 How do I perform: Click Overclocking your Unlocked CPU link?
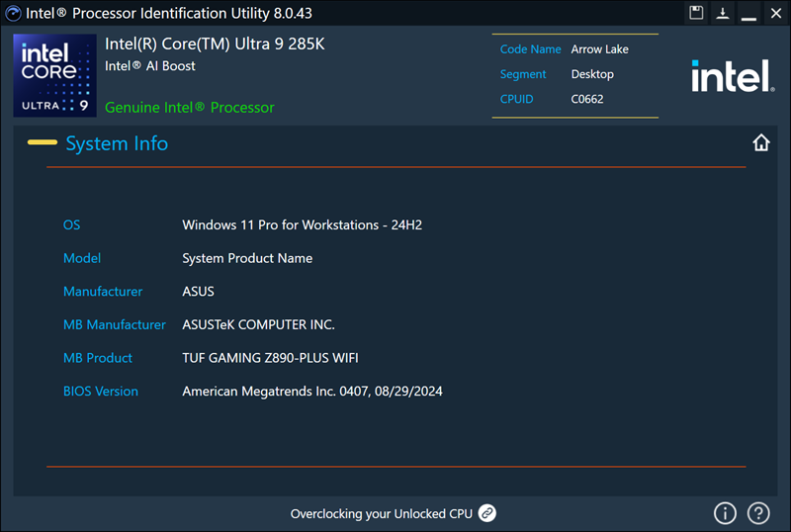382,514
